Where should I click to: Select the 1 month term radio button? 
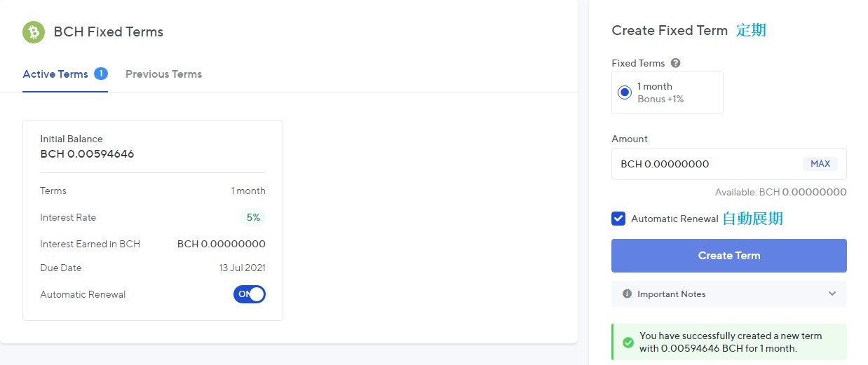pos(625,92)
